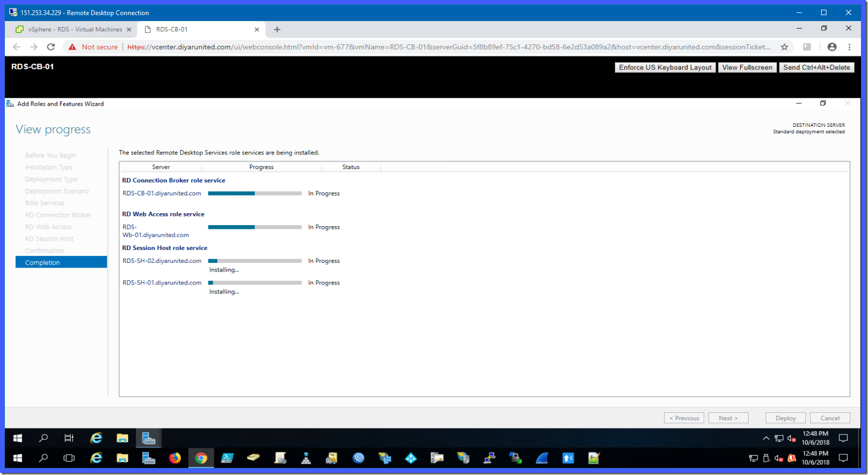Click the Not secure warning indicator
Viewport: 868px width, 475px height.
(x=93, y=47)
